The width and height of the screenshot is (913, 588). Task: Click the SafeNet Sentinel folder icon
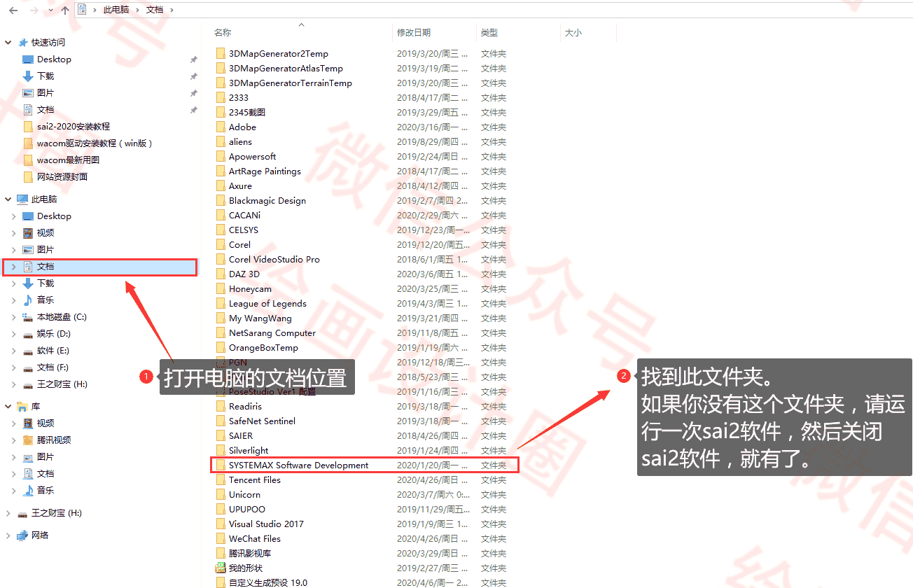point(221,421)
